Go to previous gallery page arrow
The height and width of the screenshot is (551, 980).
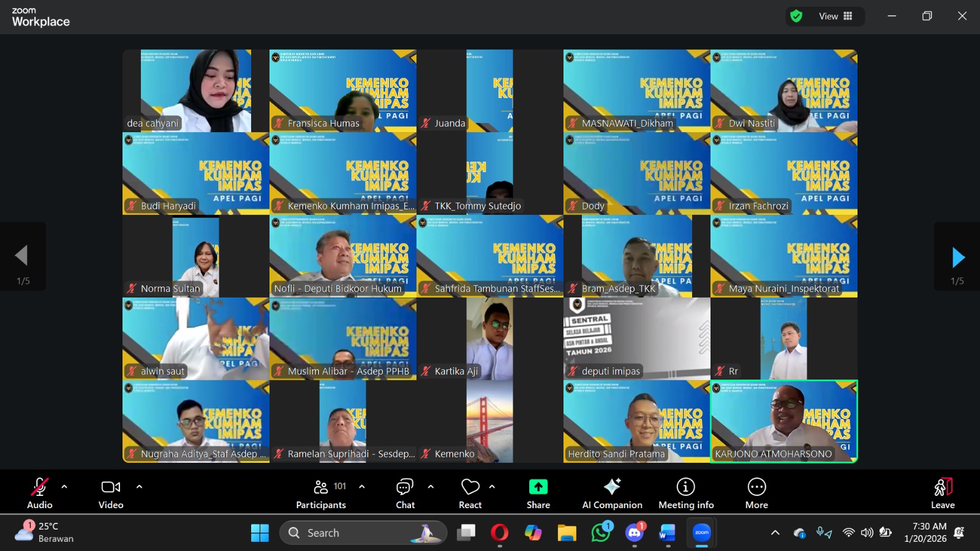22,256
